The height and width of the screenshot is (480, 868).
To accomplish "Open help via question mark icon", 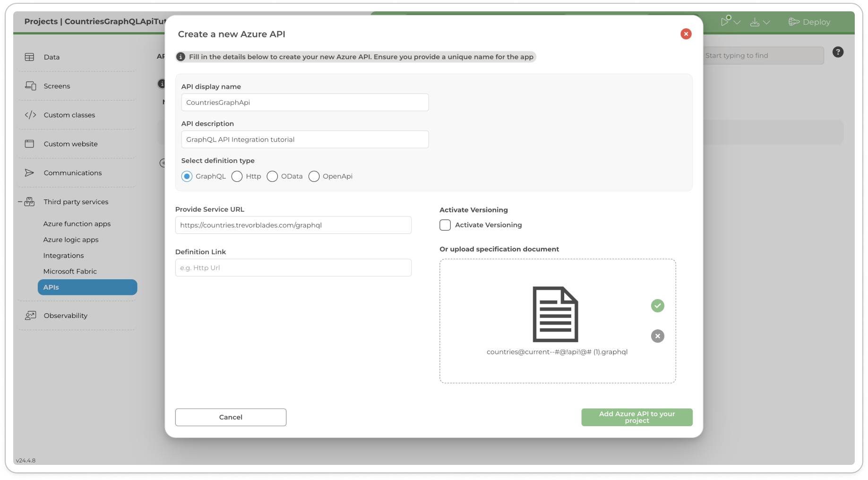I will tap(838, 52).
